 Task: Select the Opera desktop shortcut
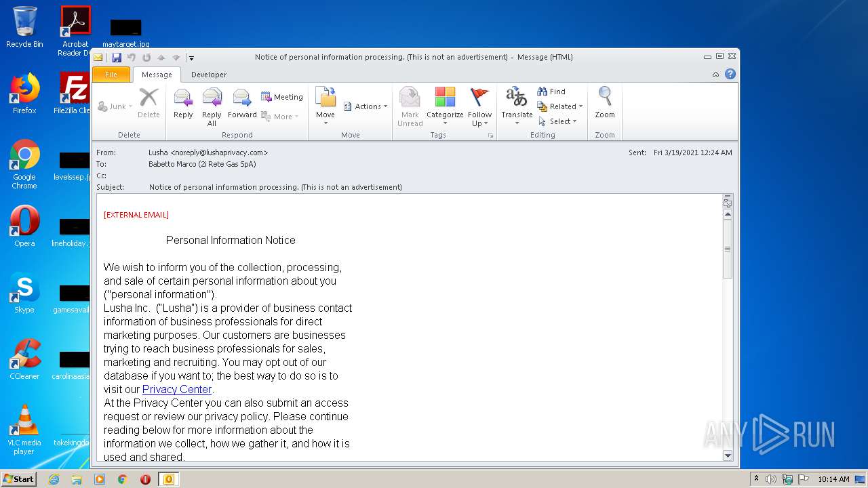click(x=24, y=226)
